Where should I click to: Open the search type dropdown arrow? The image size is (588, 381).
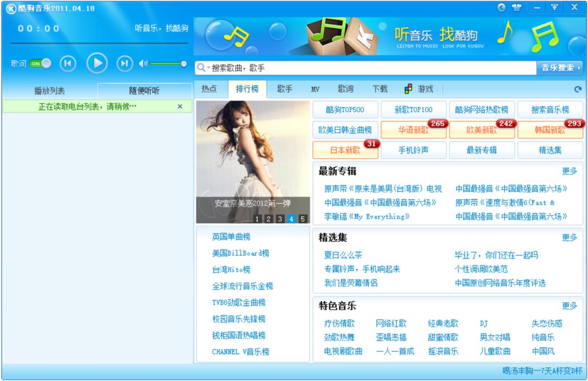[x=209, y=68]
